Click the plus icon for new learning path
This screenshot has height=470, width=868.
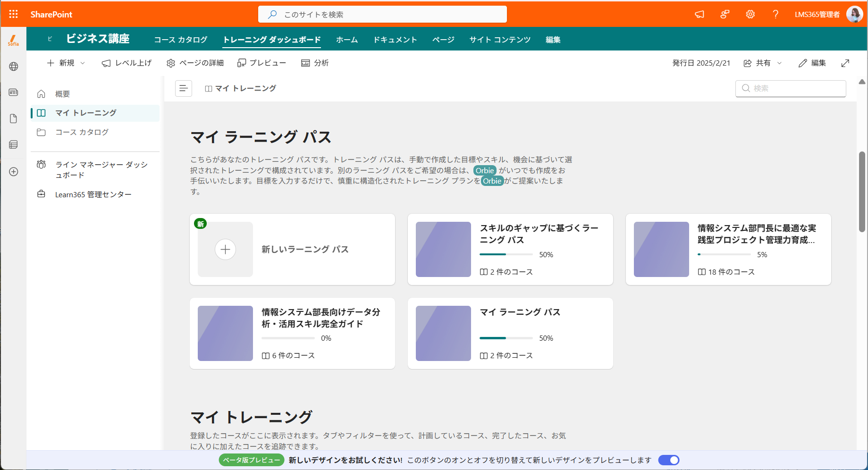click(225, 249)
